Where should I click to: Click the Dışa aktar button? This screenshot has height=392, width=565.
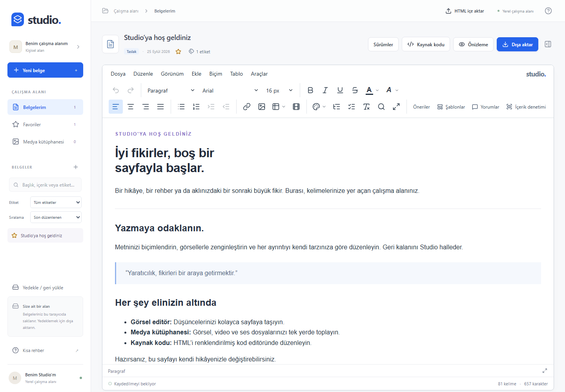click(518, 44)
